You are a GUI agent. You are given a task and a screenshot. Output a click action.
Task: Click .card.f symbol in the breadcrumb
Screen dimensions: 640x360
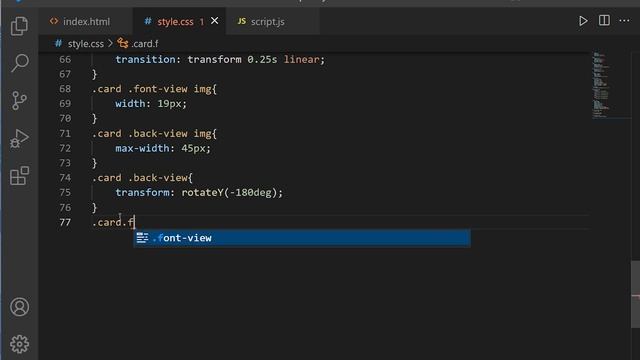[x=144, y=44]
